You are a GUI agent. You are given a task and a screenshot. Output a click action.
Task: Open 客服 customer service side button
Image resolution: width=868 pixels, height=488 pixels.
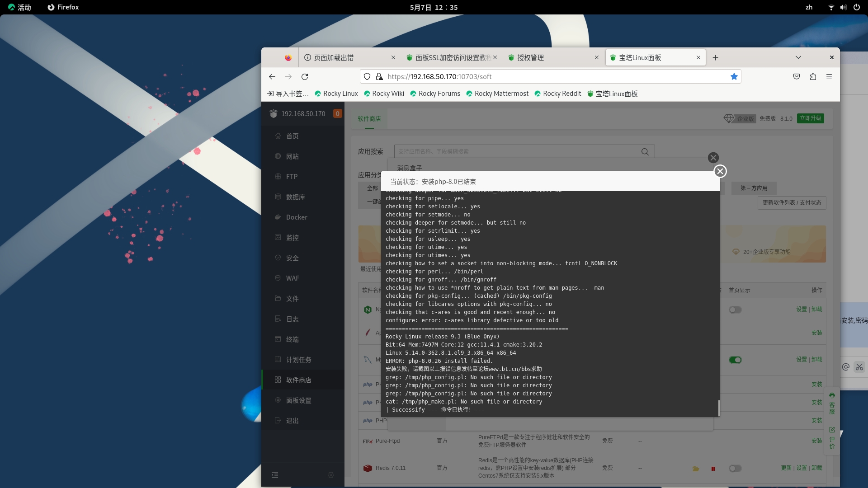[832, 404]
